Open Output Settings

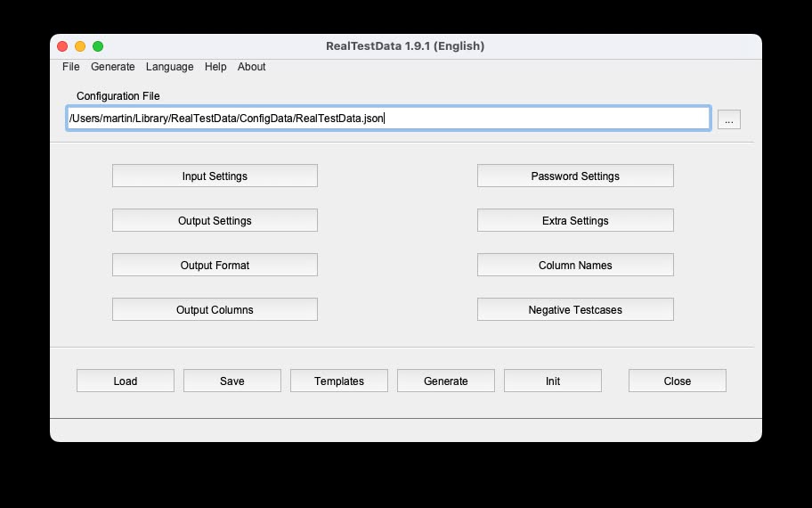pyautogui.click(x=215, y=221)
